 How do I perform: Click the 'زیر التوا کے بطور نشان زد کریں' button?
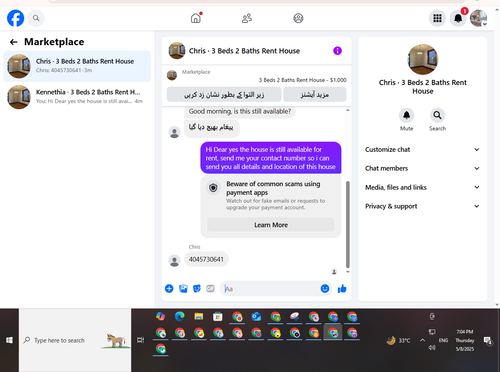click(x=224, y=95)
